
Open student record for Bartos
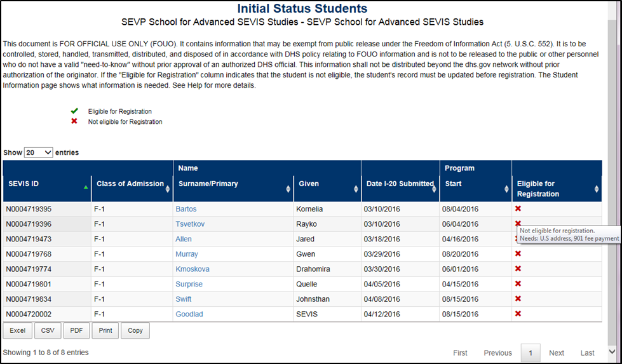click(x=186, y=209)
